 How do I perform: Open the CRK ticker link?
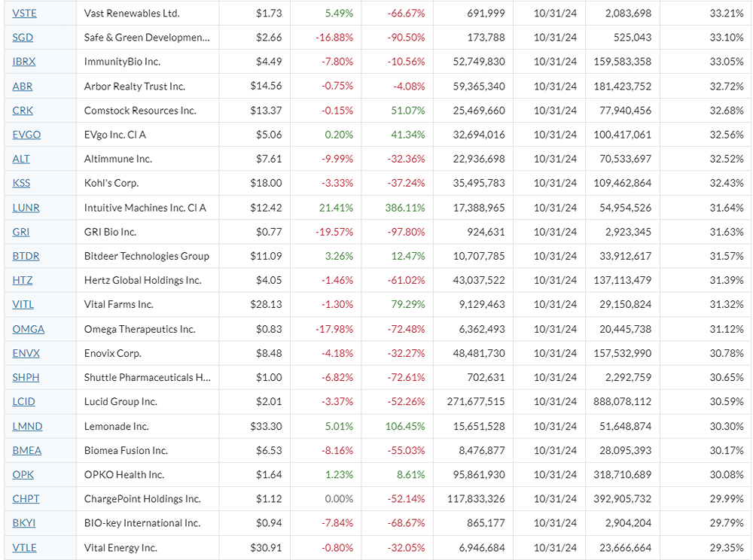(23, 111)
